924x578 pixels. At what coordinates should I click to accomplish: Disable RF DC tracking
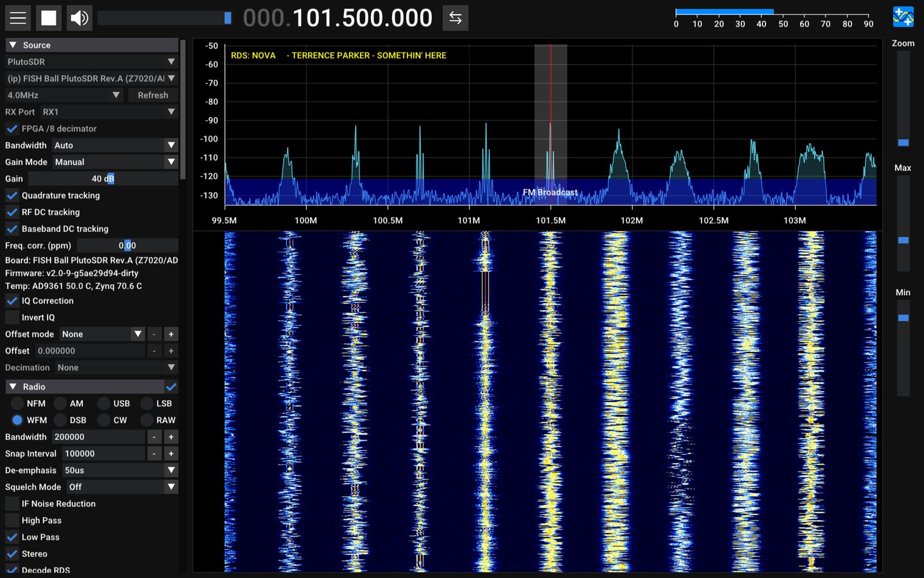point(12,212)
